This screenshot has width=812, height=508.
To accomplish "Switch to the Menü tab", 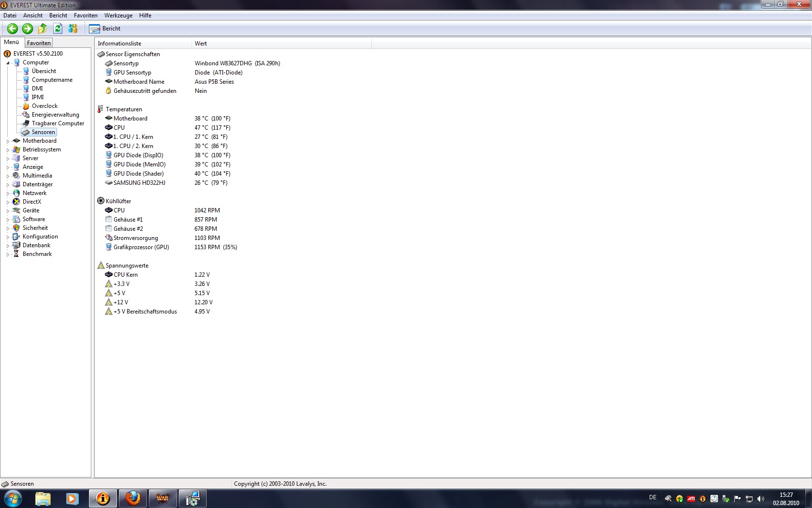I will [x=12, y=42].
